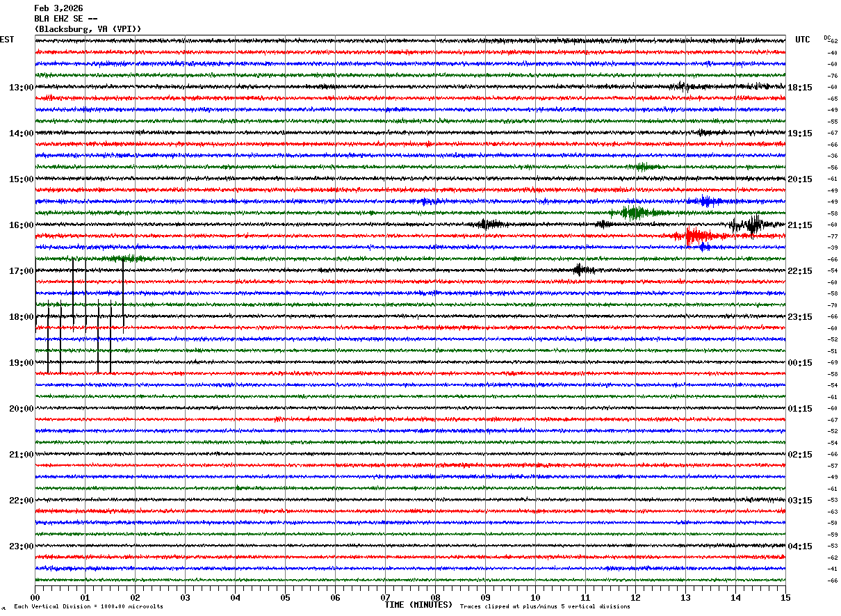Screen dimensions: 841x616
Task: Select the 19:00 EST time label
Action: [x=22, y=363]
